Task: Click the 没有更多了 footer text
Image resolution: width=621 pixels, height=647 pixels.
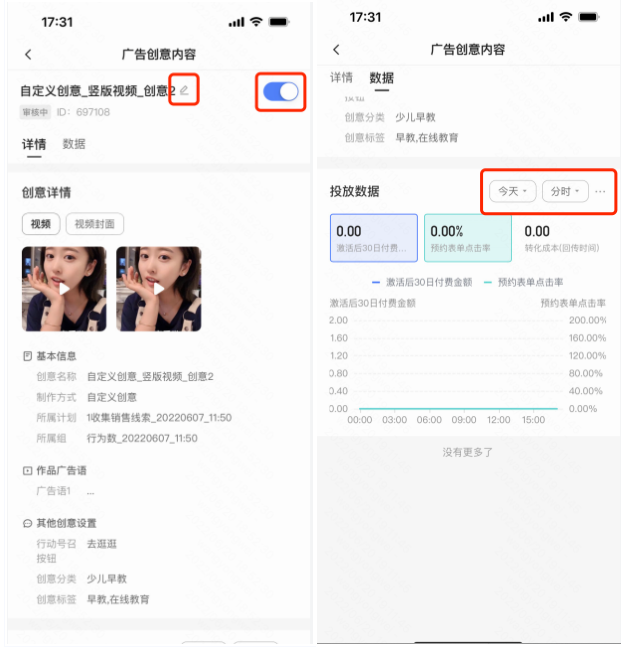Action: [468, 452]
